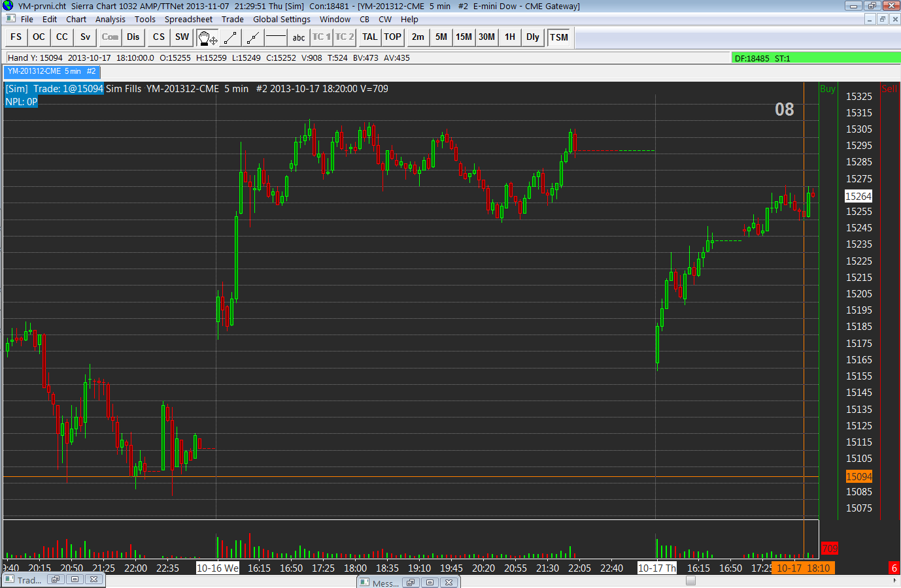Screen dimensions: 901x588
Task: Open the CB menu
Action: pyautogui.click(x=365, y=19)
